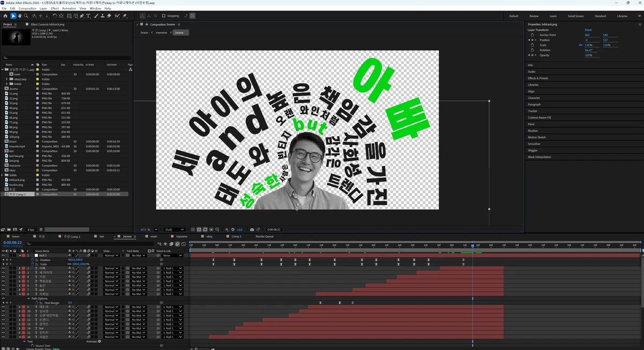Hide the 책임감을 layer visibility

[x=3, y=281]
